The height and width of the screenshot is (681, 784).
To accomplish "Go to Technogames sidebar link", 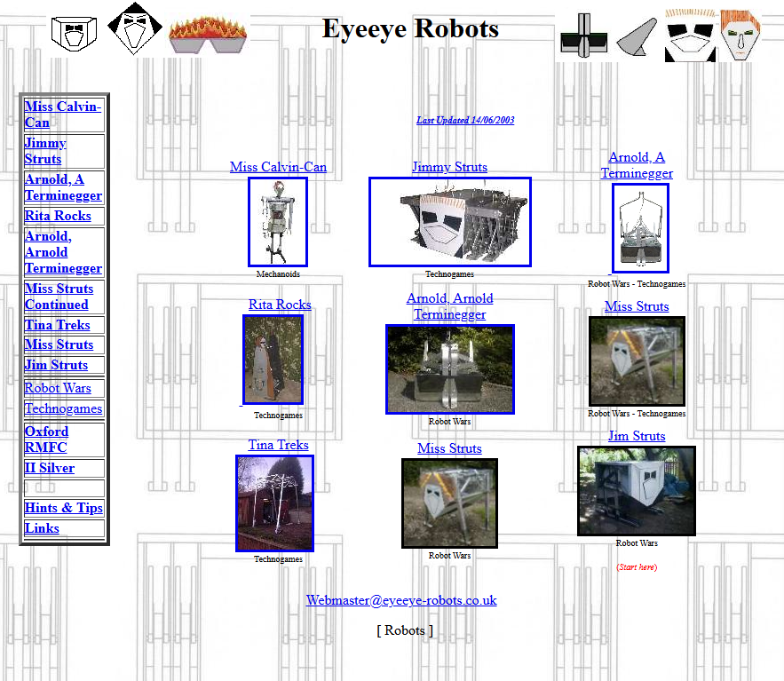I will click(64, 408).
